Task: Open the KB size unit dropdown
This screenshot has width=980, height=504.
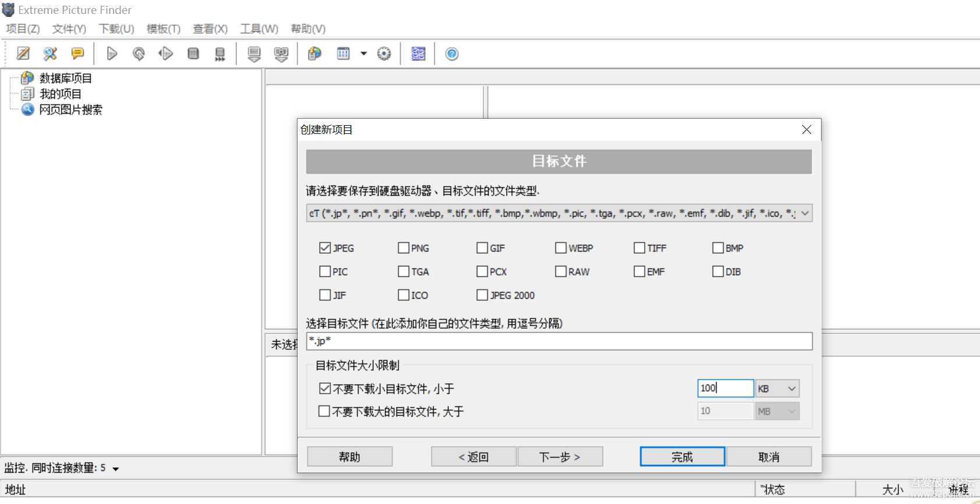Action: [777, 388]
